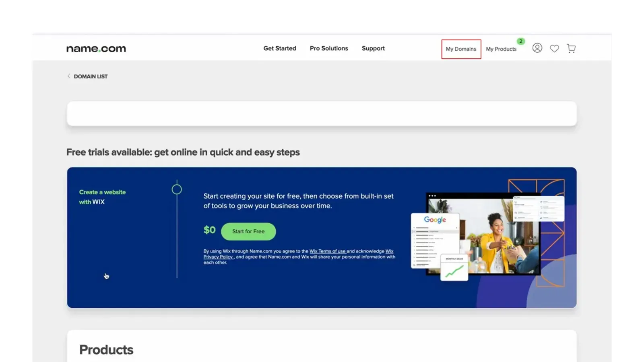
Task: Open the Wix Terms of use link
Action: click(328, 251)
